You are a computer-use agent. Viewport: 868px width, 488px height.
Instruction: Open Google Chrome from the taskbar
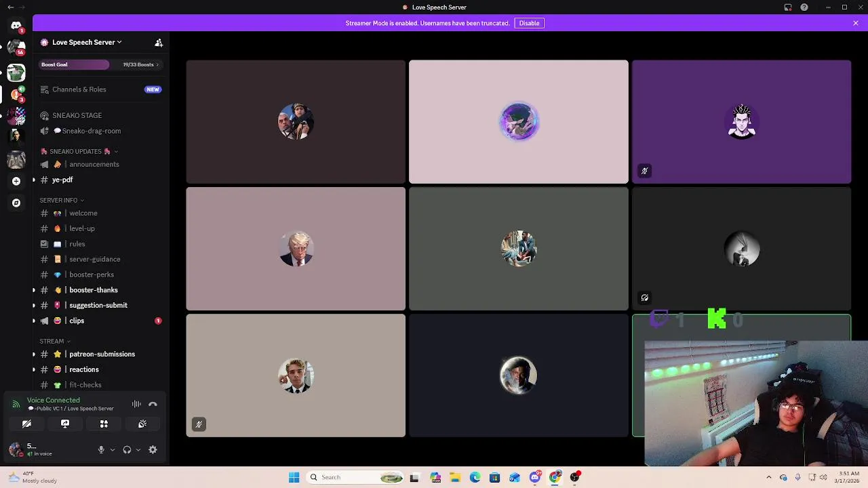555,477
